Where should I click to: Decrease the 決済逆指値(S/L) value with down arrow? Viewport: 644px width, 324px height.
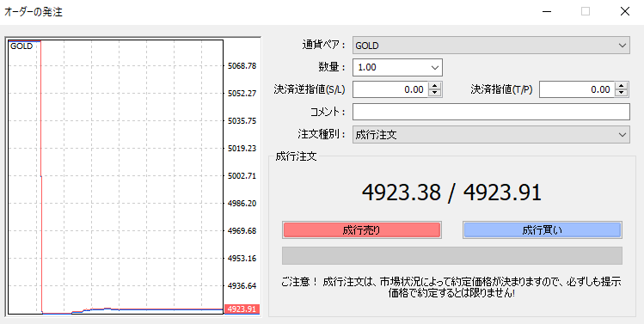pos(434,93)
